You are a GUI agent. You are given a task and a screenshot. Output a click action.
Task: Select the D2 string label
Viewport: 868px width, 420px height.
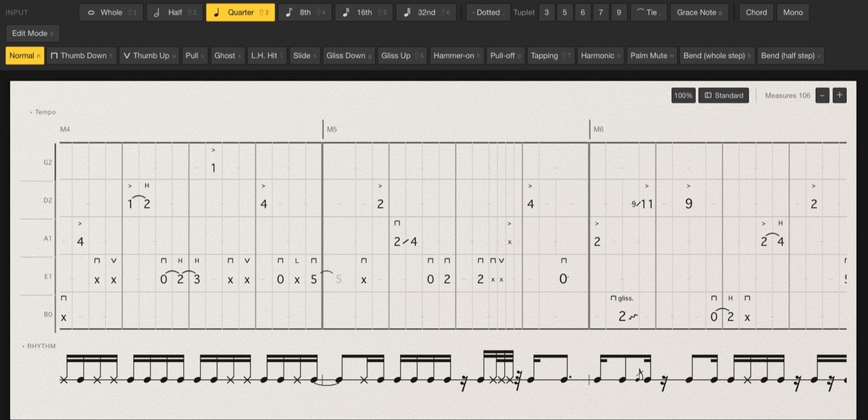pos(48,201)
